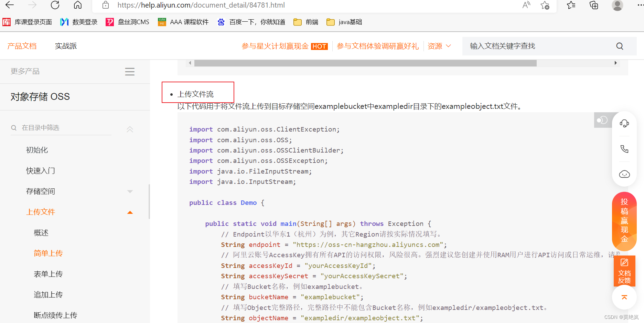Focus the 在目录中筛选 filter field
The height and width of the screenshot is (323, 644).
pyautogui.click(x=61, y=128)
